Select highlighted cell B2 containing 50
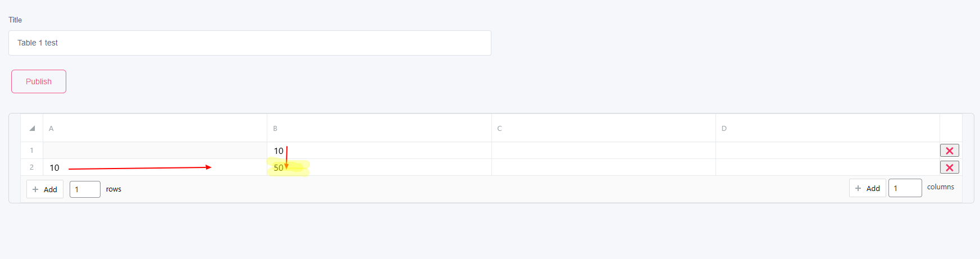This screenshot has width=980, height=259. pyautogui.click(x=380, y=167)
